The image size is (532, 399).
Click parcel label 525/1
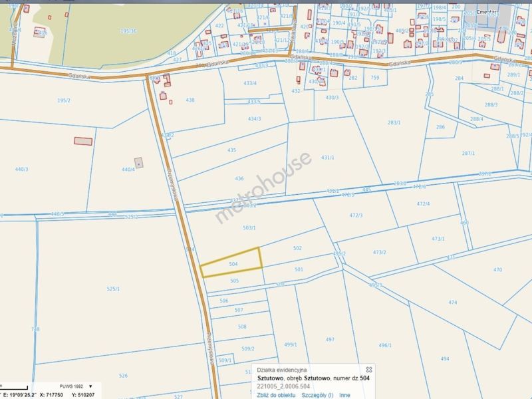(x=113, y=289)
